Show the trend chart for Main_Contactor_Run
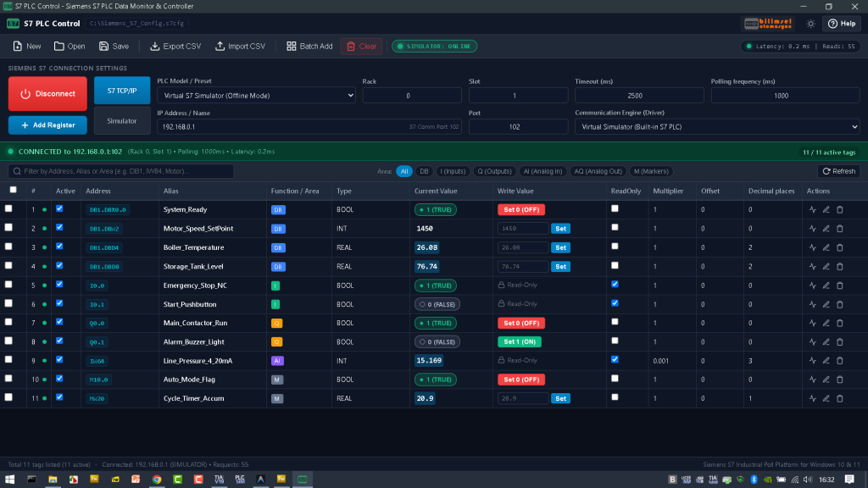 click(x=812, y=323)
